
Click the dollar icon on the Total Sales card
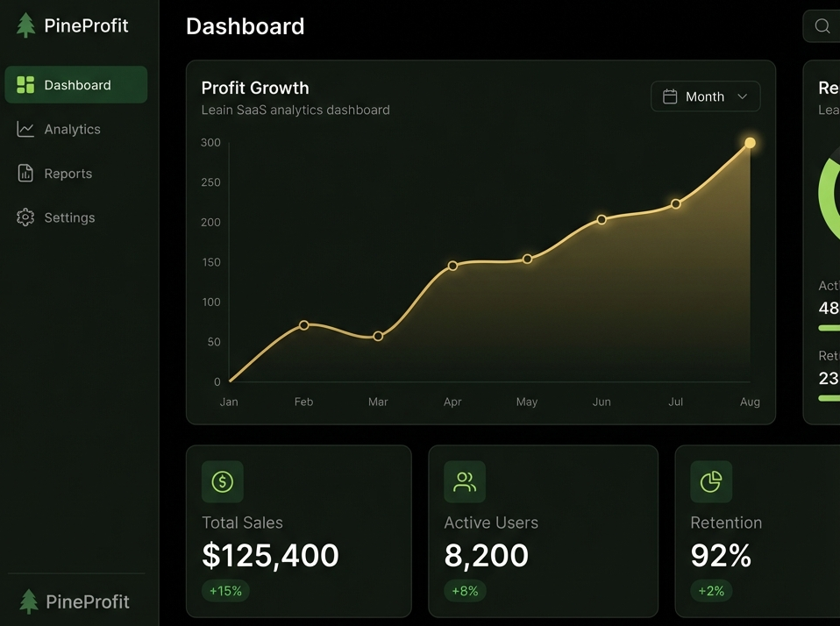[x=222, y=481]
